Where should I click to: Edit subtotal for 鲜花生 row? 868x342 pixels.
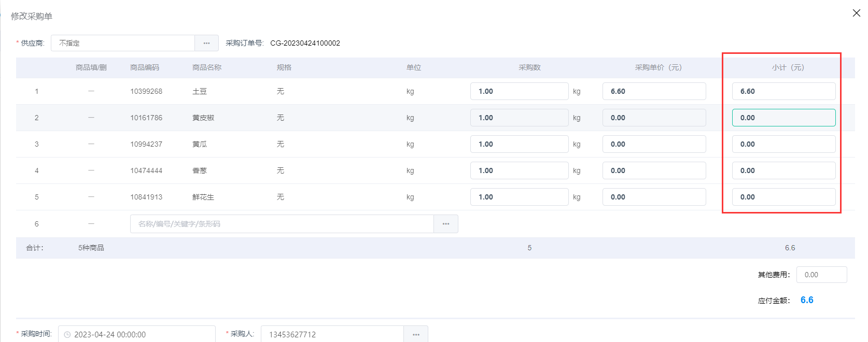coord(783,197)
